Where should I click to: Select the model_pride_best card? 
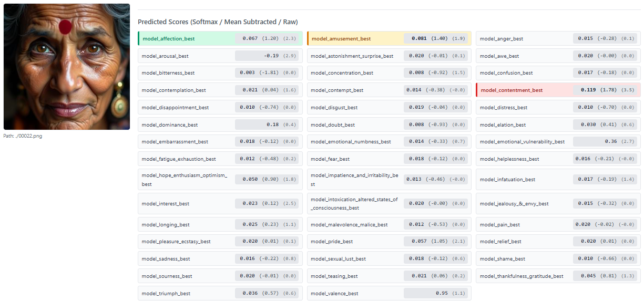(x=389, y=242)
